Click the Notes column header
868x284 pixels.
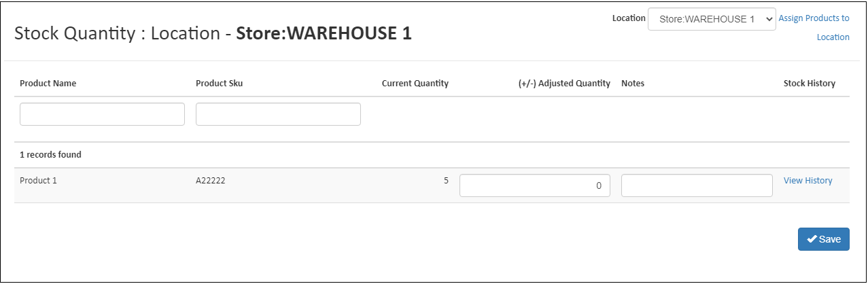pyautogui.click(x=632, y=84)
